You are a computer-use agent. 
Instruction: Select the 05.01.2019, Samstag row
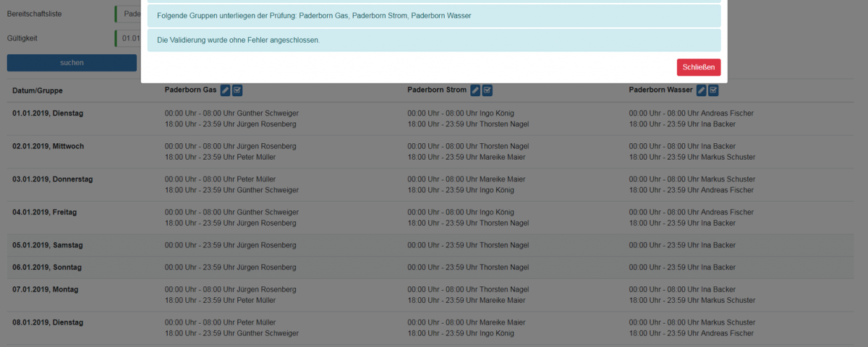(x=48, y=245)
